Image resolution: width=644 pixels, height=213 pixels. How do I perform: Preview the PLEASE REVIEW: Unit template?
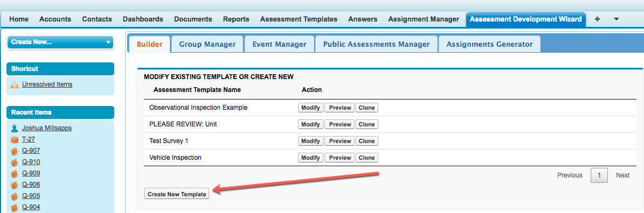[340, 125]
